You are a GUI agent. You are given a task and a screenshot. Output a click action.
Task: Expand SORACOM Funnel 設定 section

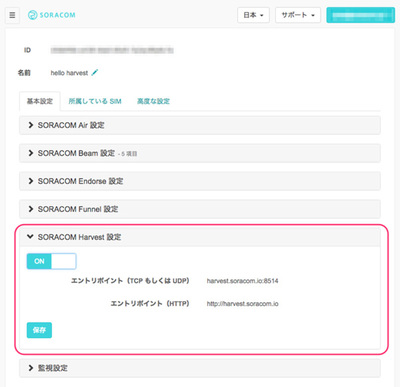point(200,209)
